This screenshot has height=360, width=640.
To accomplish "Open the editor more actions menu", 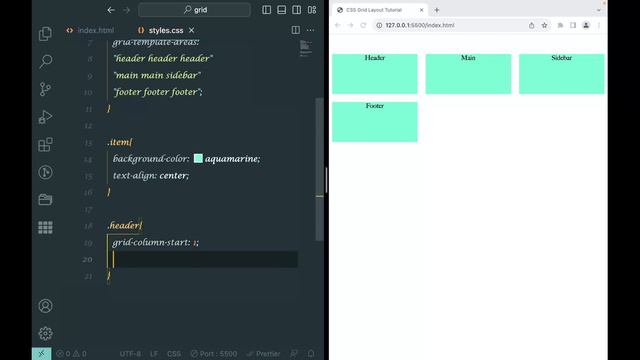I will coord(311,30).
